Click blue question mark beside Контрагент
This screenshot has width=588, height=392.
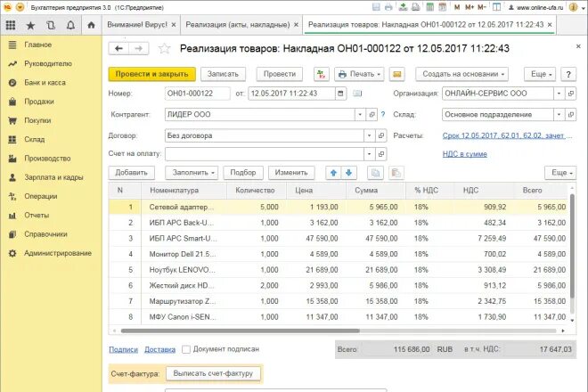point(383,114)
